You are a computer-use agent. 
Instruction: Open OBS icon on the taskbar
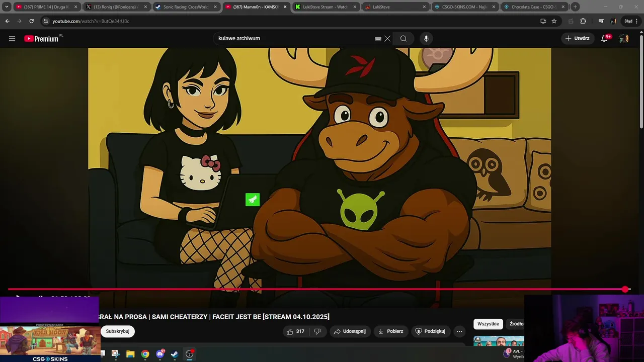(x=190, y=354)
